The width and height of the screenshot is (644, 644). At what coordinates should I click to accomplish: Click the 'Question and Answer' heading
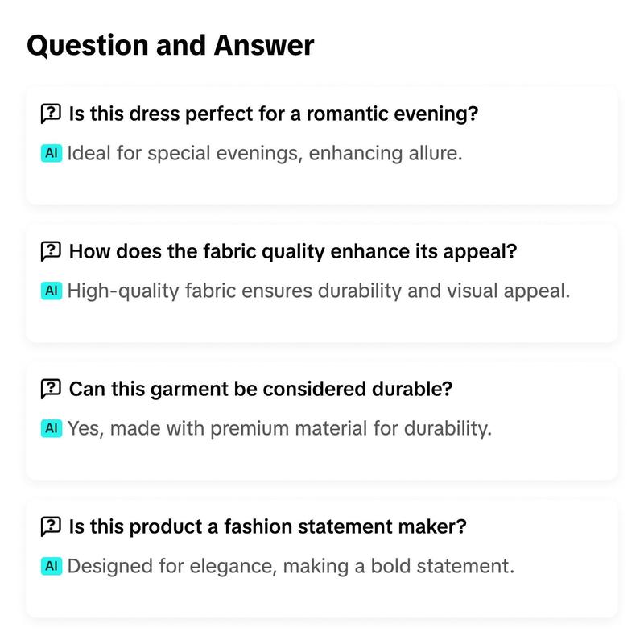click(171, 45)
